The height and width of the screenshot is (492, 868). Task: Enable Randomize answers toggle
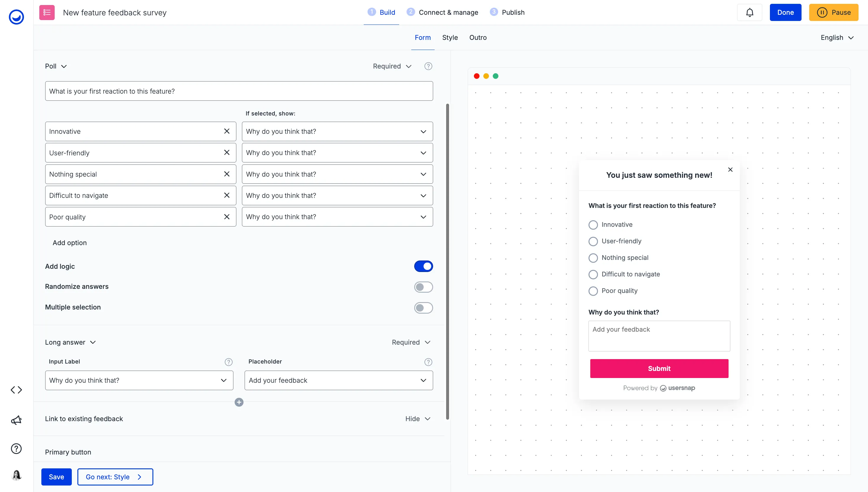coord(423,287)
